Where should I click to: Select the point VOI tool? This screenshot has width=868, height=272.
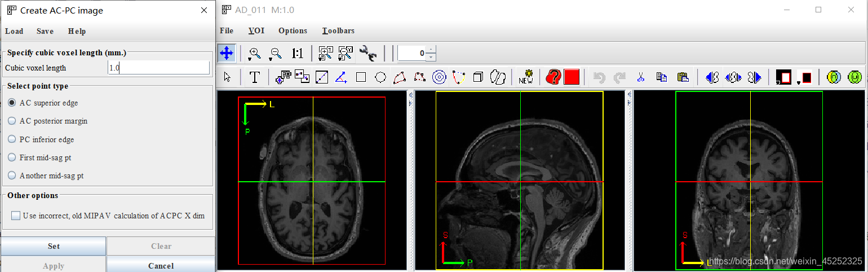(282, 77)
